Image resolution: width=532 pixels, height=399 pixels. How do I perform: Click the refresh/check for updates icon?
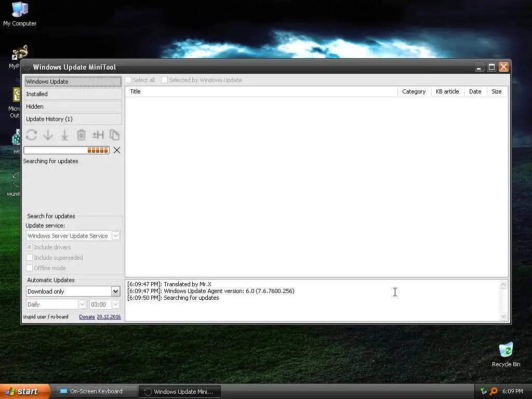pyautogui.click(x=31, y=135)
